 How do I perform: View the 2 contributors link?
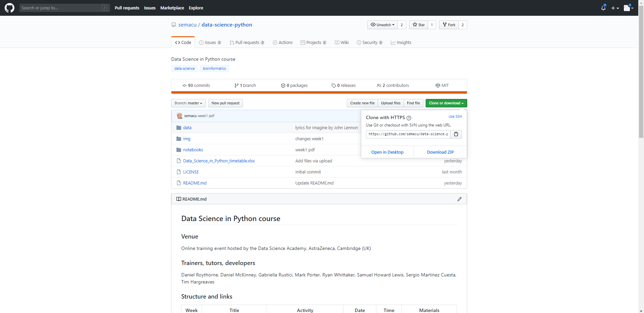pyautogui.click(x=393, y=86)
